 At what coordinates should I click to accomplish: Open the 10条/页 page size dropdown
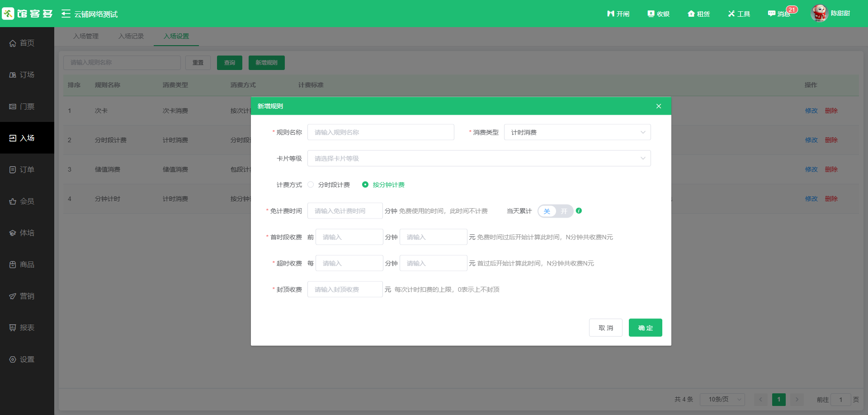[x=722, y=400]
